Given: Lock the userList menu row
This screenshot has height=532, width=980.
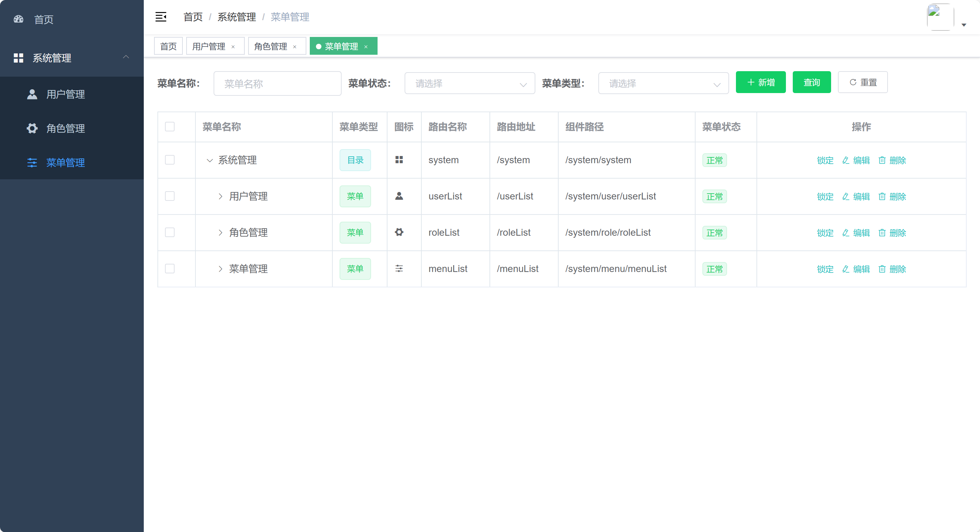Looking at the screenshot, I should point(825,196).
